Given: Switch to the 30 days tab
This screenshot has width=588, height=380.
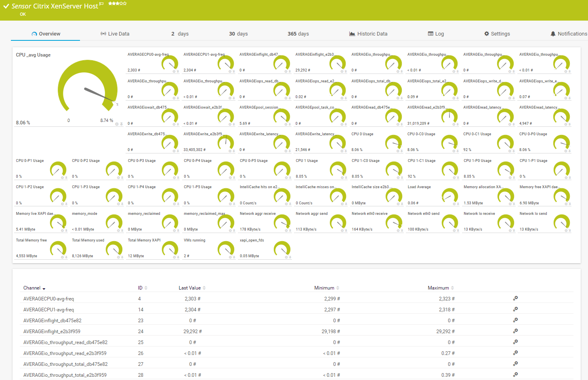Looking at the screenshot, I should [238, 34].
